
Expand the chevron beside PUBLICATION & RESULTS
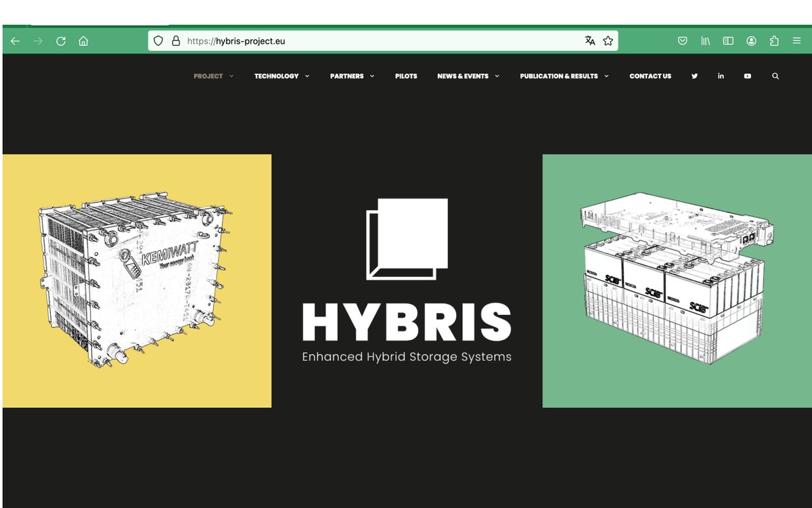[606, 76]
